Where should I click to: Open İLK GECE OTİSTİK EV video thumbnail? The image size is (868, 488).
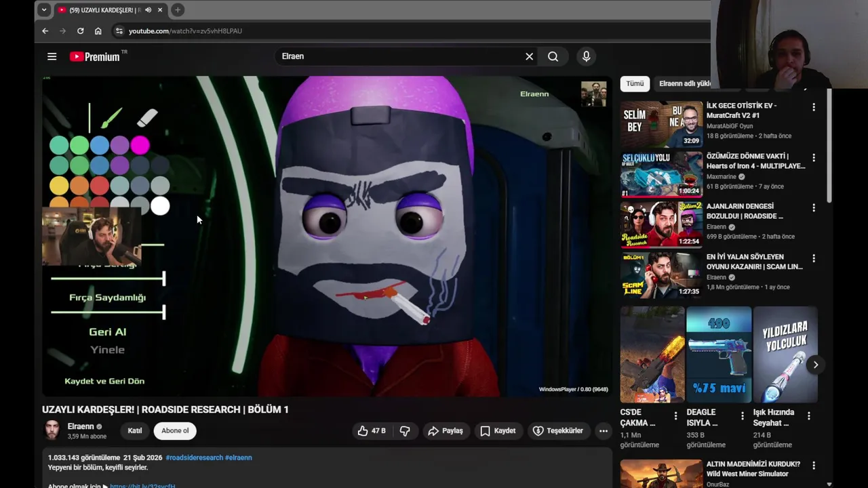pos(662,124)
